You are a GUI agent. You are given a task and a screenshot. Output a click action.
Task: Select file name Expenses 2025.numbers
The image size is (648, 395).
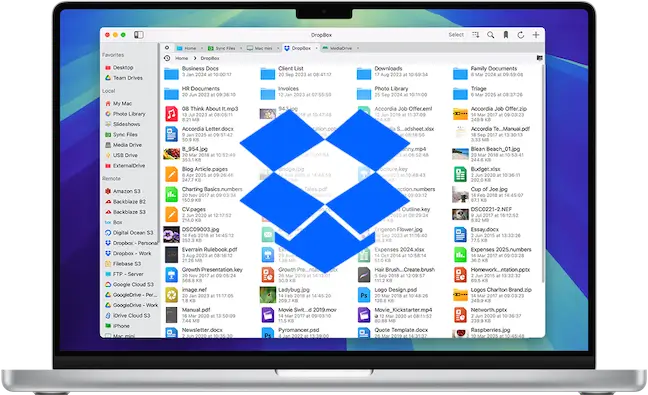coord(501,250)
